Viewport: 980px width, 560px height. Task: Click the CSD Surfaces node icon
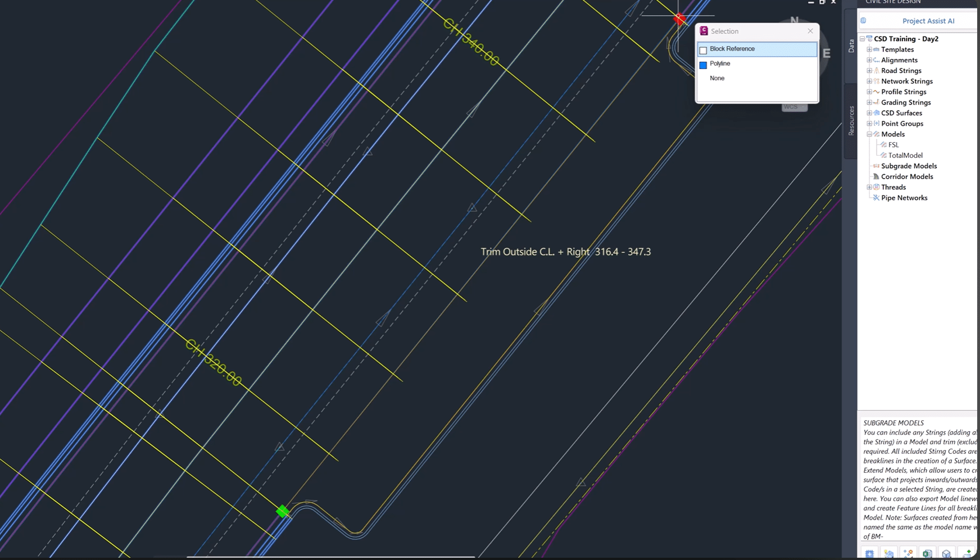click(x=876, y=113)
